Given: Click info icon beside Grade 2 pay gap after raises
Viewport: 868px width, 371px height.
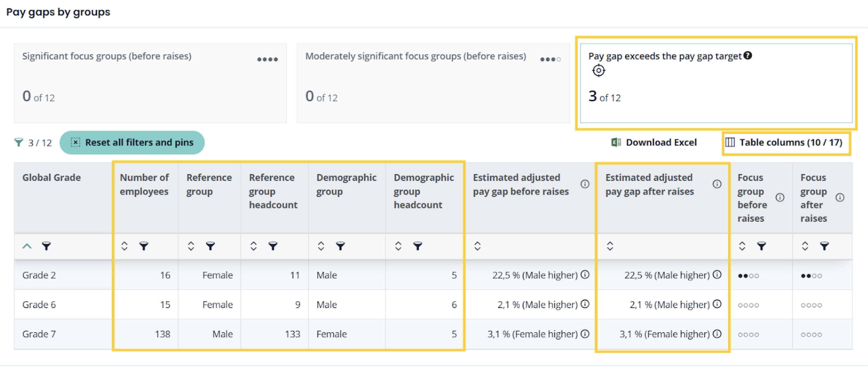Looking at the screenshot, I should [717, 275].
